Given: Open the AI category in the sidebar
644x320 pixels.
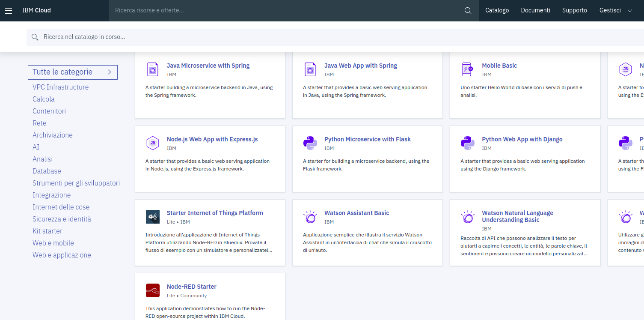Looking at the screenshot, I should 36,147.
